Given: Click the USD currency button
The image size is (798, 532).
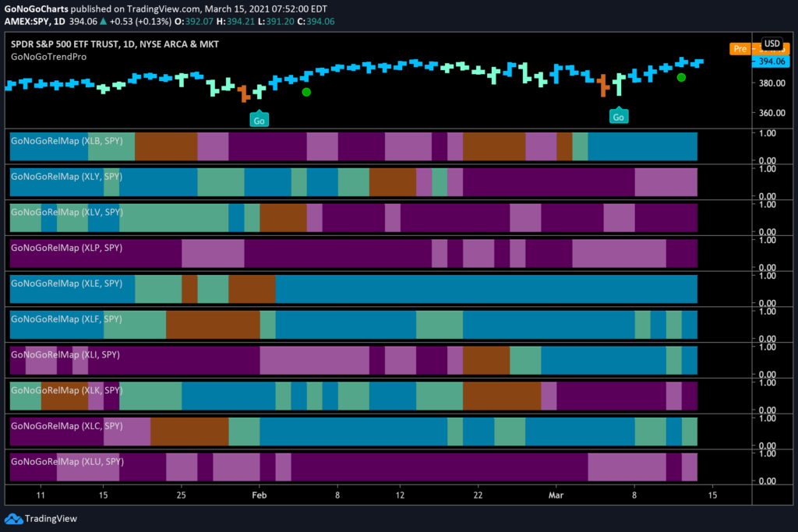Looking at the screenshot, I should (772, 44).
